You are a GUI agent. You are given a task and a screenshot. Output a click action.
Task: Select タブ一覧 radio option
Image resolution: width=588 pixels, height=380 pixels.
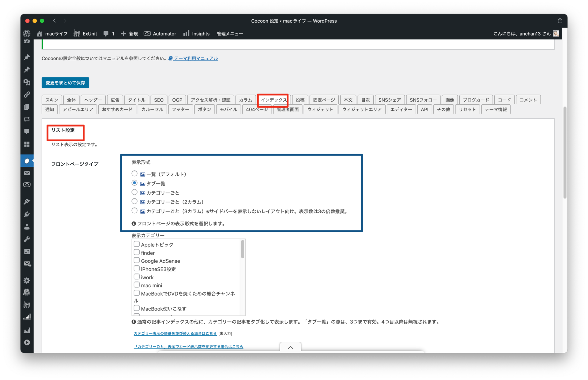pos(134,183)
